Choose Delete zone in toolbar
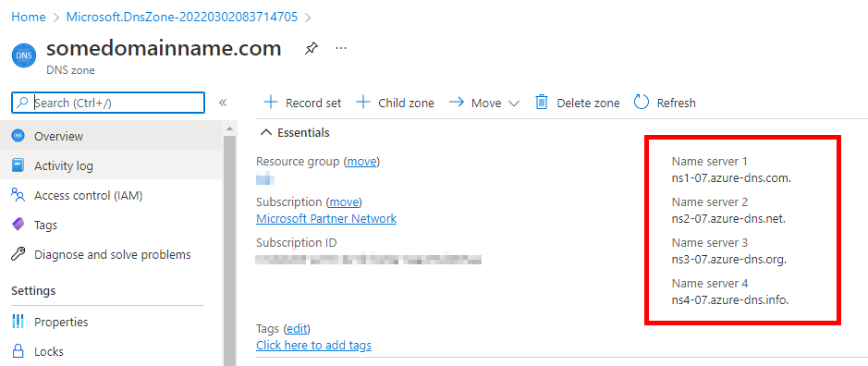The height and width of the screenshot is (366, 868). (578, 103)
